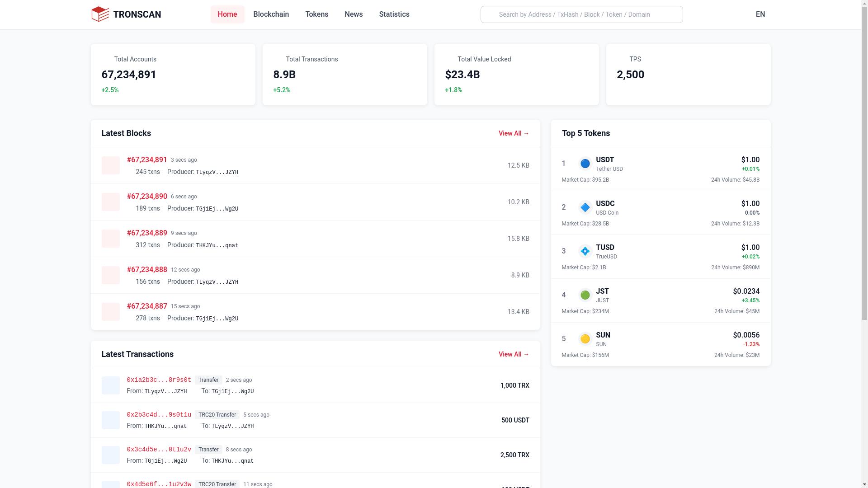Screen dimensions: 868x488
Task: Switch language using the EN selector
Action: (760, 14)
